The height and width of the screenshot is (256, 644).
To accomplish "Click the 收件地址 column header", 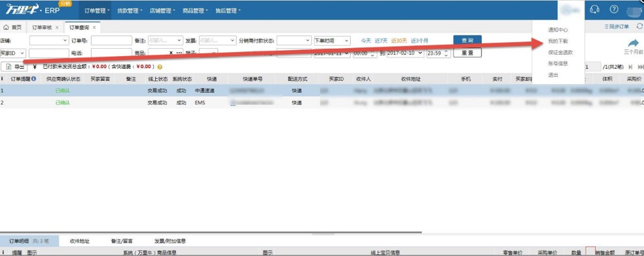I will [x=411, y=79].
